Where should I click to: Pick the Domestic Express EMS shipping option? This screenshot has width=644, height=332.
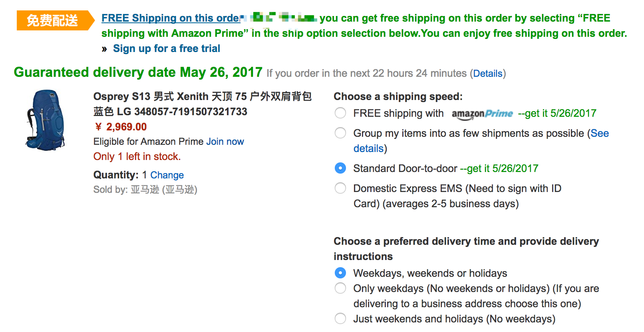pyautogui.click(x=340, y=188)
